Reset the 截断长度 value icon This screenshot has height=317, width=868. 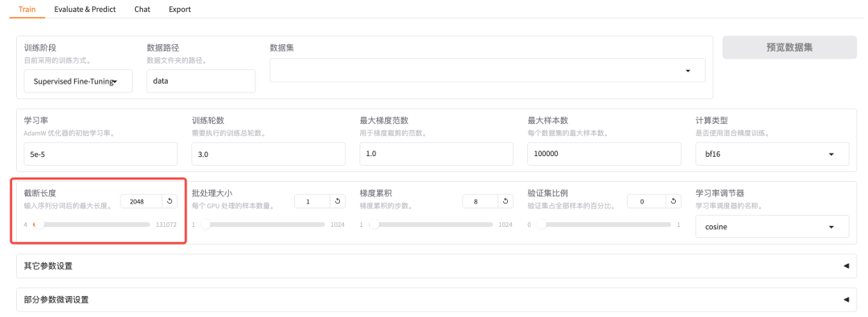pos(170,202)
